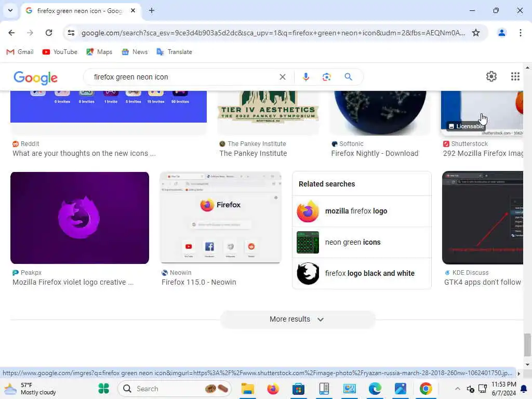Screen dimensions: 532x399
Task: Open the tab search dropdown arrow
Action: (x=10, y=10)
